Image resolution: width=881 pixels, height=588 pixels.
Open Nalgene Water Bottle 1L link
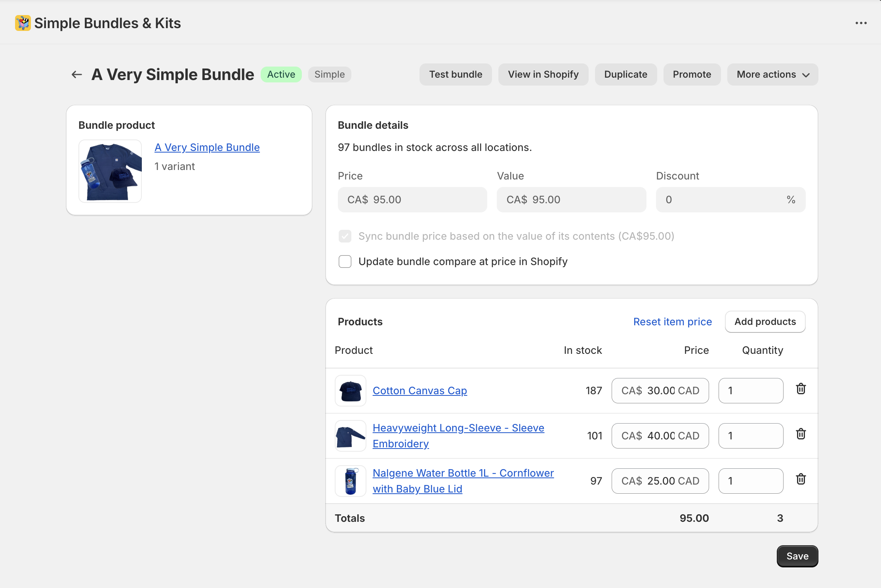tap(463, 481)
